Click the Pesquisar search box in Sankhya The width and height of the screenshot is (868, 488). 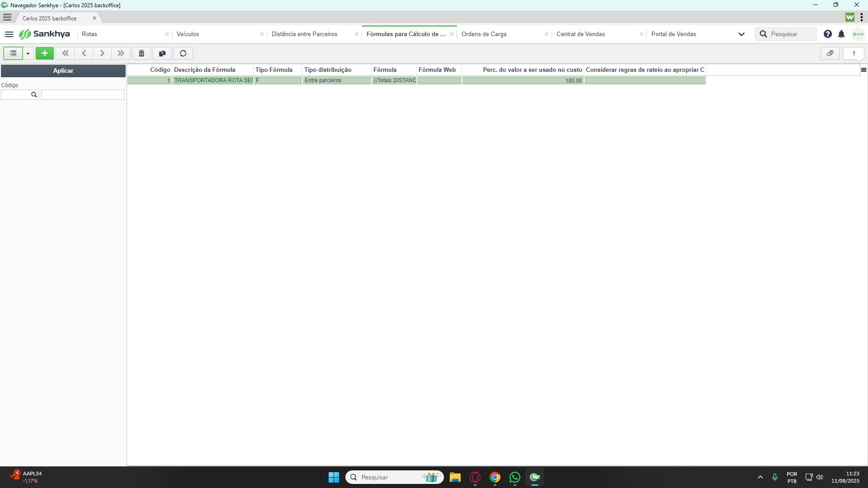pyautogui.click(x=786, y=34)
